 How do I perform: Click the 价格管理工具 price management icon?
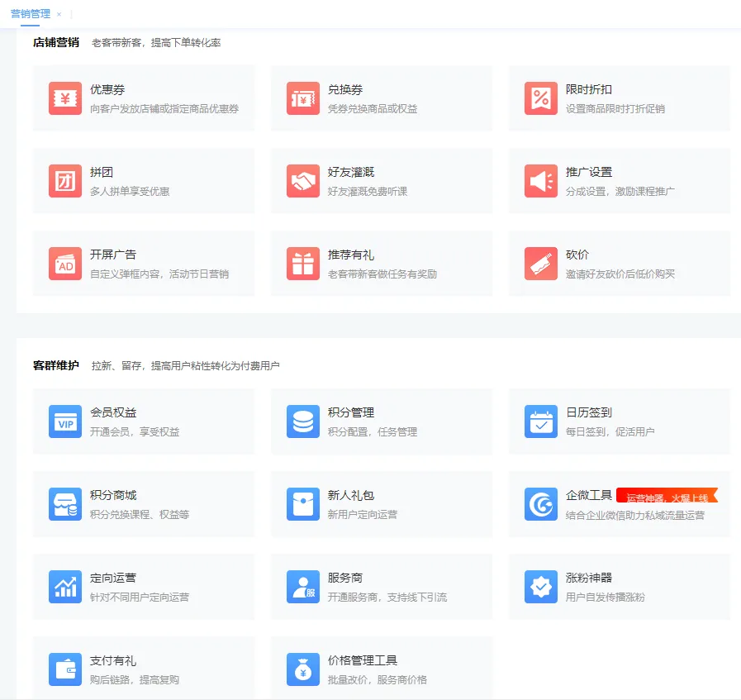[302, 671]
